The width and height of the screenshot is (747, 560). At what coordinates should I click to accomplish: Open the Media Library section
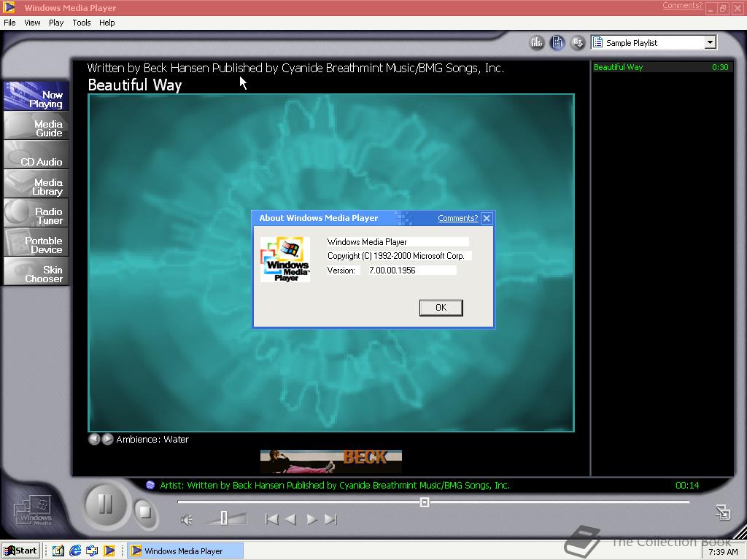(x=36, y=184)
